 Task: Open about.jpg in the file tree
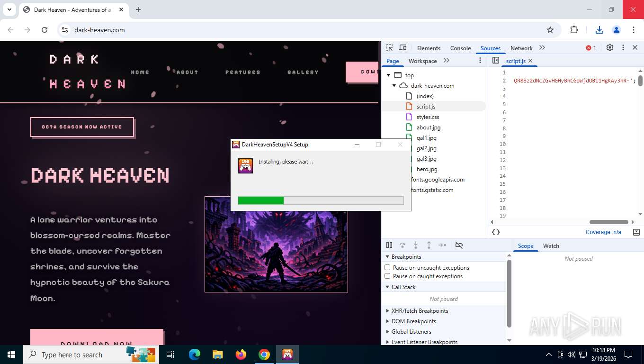click(429, 127)
